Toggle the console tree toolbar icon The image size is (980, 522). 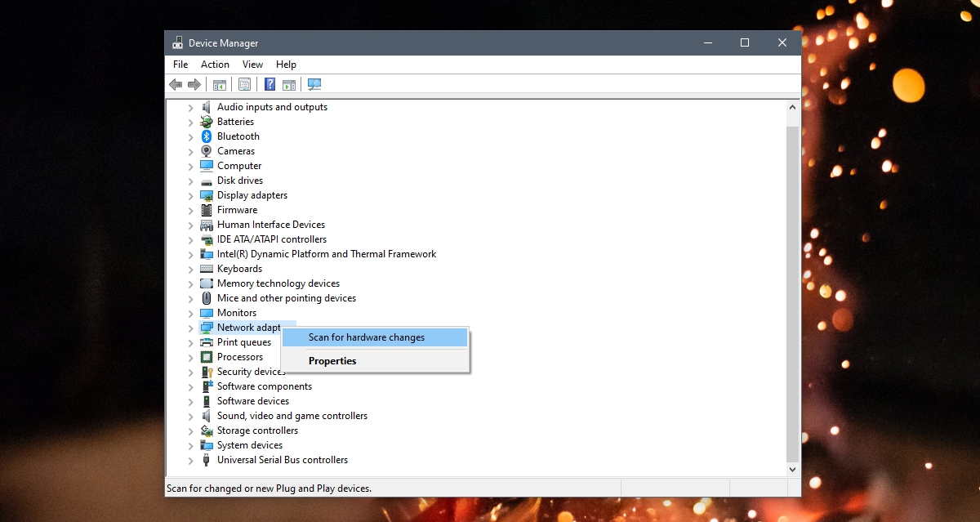219,84
